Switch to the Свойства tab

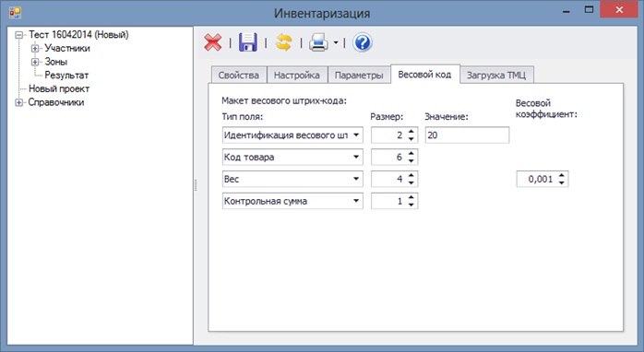click(239, 75)
